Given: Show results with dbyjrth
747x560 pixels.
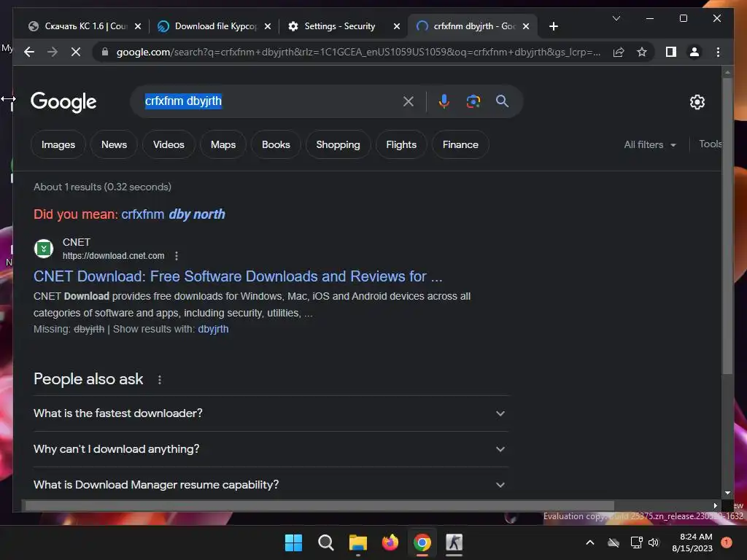Looking at the screenshot, I should tap(213, 329).
